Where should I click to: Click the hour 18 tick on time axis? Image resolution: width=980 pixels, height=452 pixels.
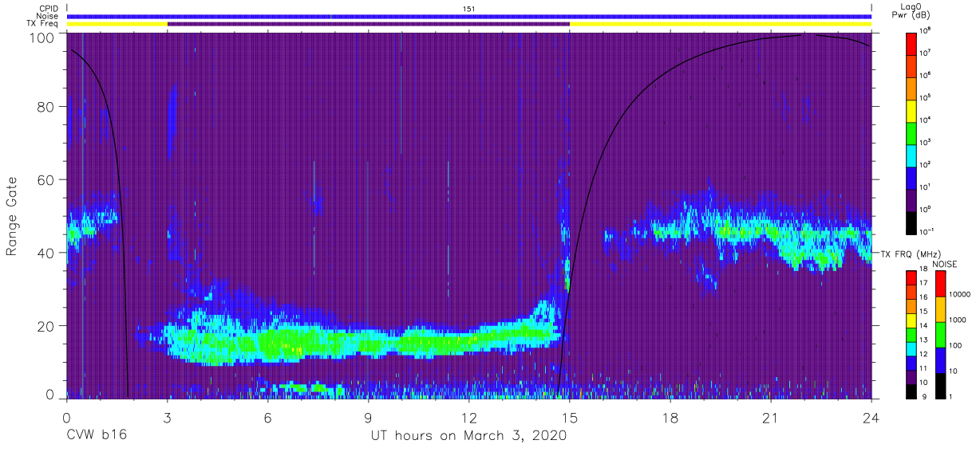coord(670,417)
